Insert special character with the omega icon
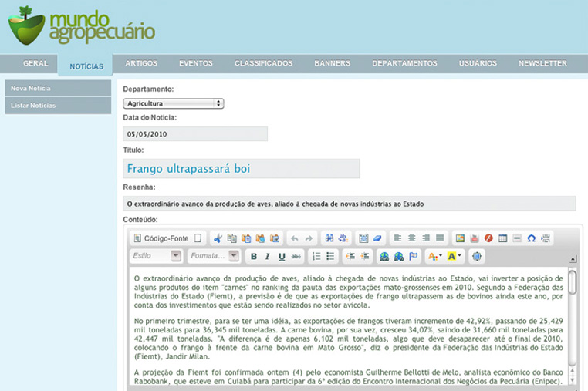The width and height of the screenshot is (588, 391). coord(531,238)
